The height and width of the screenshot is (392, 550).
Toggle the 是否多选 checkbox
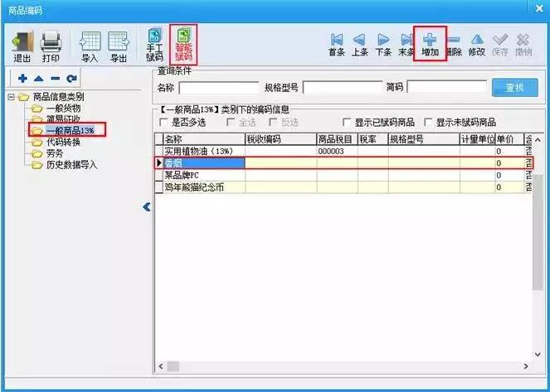pos(163,122)
